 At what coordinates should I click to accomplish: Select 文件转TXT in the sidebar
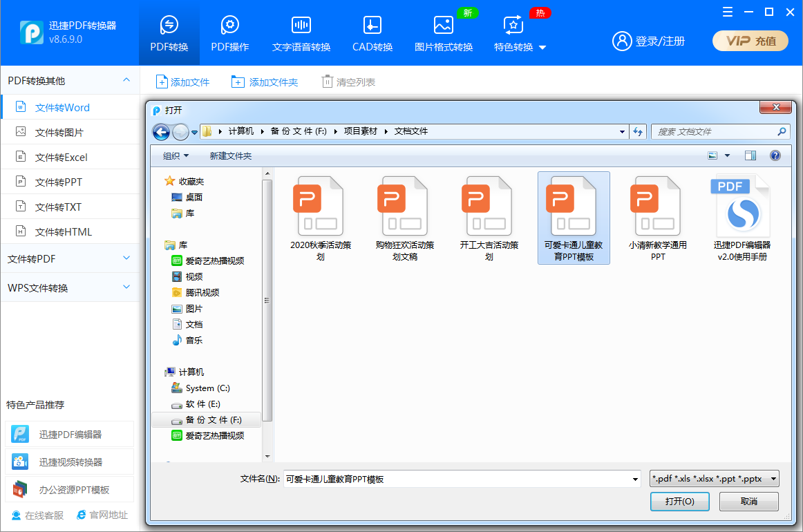click(x=70, y=207)
